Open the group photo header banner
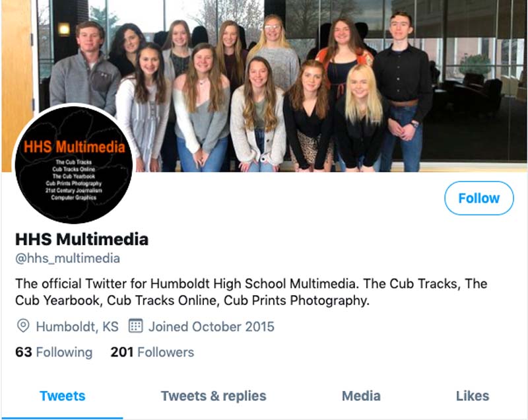Screen dimensions: 528x420 pyautogui.click(x=264, y=86)
